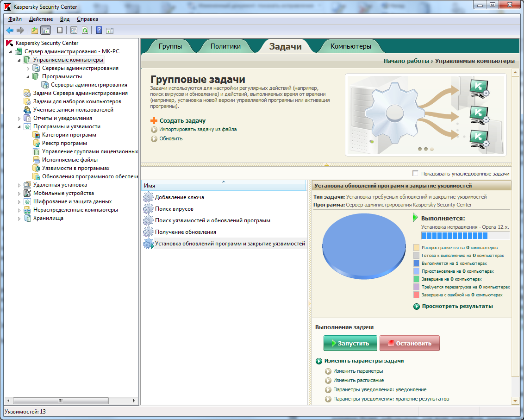This screenshot has width=524, height=420.
Task: Click the Реестр программ icon
Action: (36, 144)
